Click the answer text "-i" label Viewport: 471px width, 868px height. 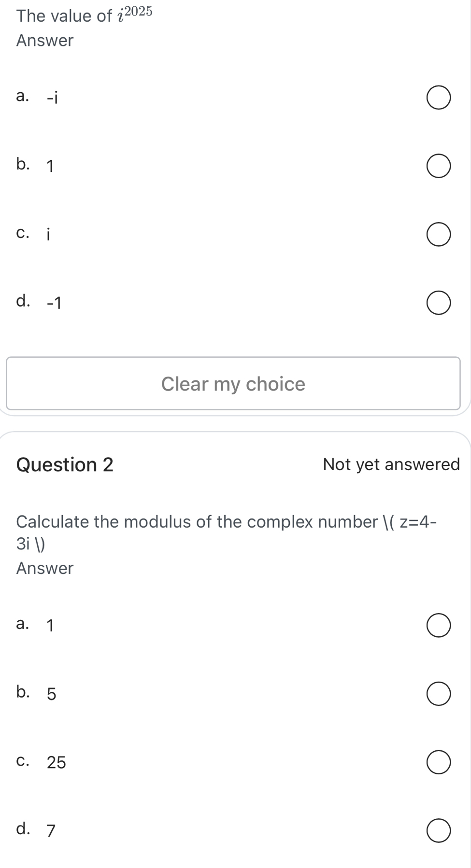pos(52,98)
